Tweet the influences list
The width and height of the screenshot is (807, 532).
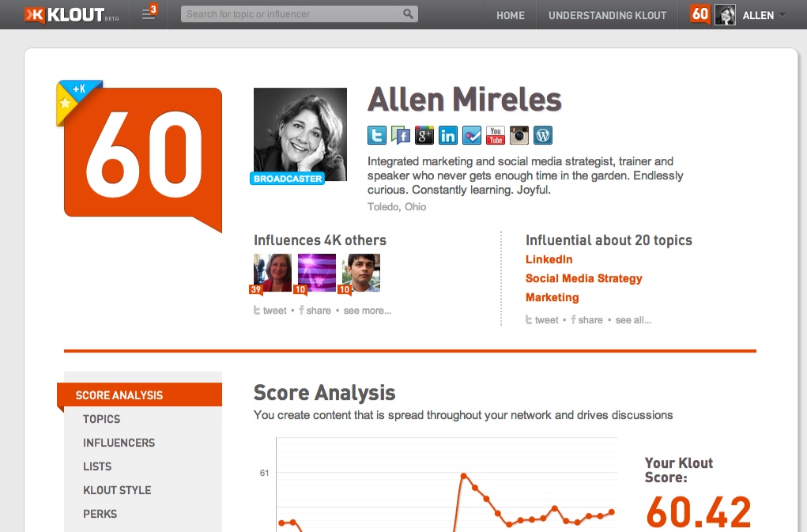[x=270, y=310]
